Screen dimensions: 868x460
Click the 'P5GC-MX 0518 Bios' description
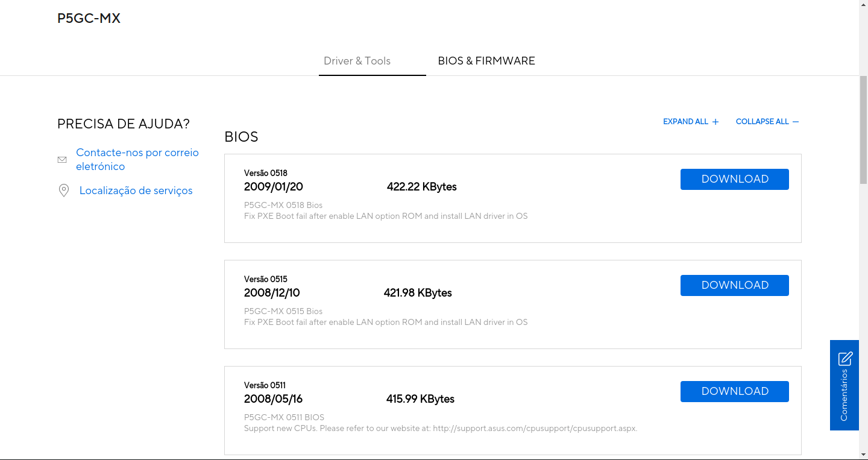pos(283,205)
